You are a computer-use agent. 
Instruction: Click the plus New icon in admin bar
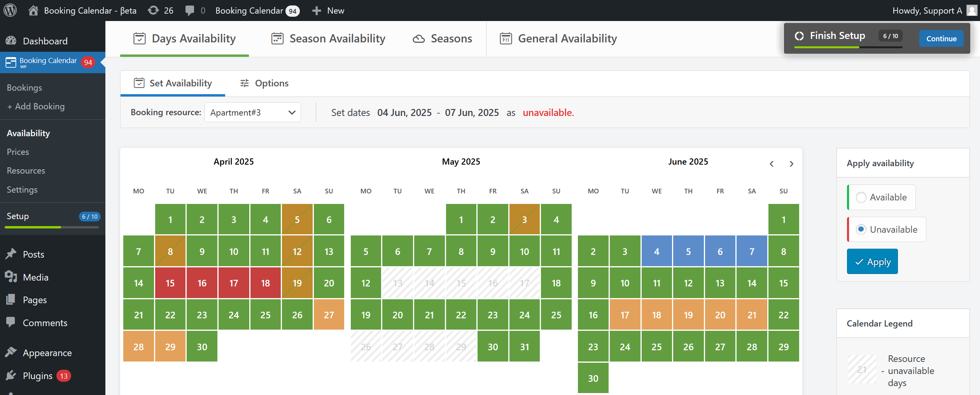pyautogui.click(x=317, y=11)
